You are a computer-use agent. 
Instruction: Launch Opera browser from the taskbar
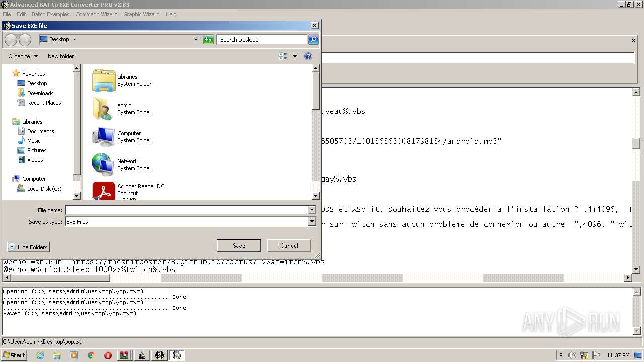108,355
